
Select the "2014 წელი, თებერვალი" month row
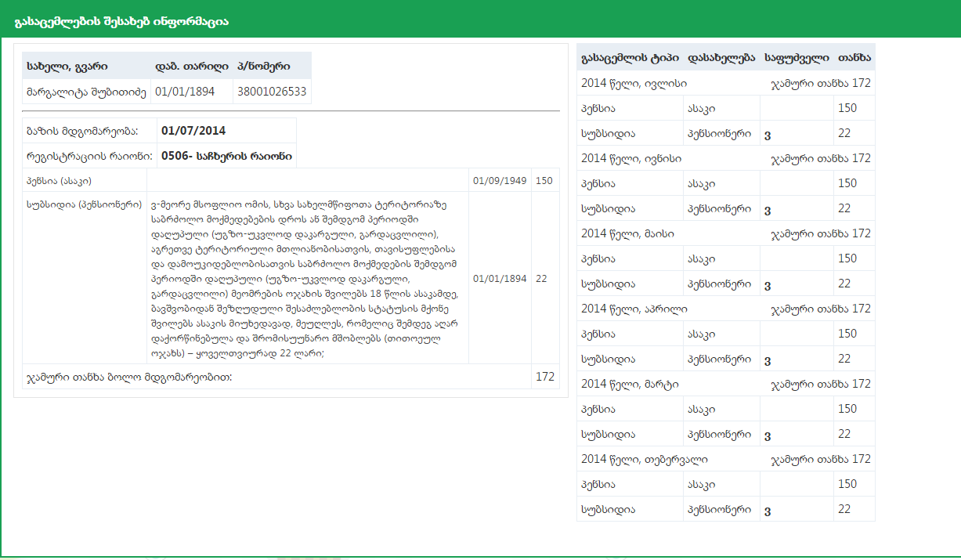(x=645, y=459)
